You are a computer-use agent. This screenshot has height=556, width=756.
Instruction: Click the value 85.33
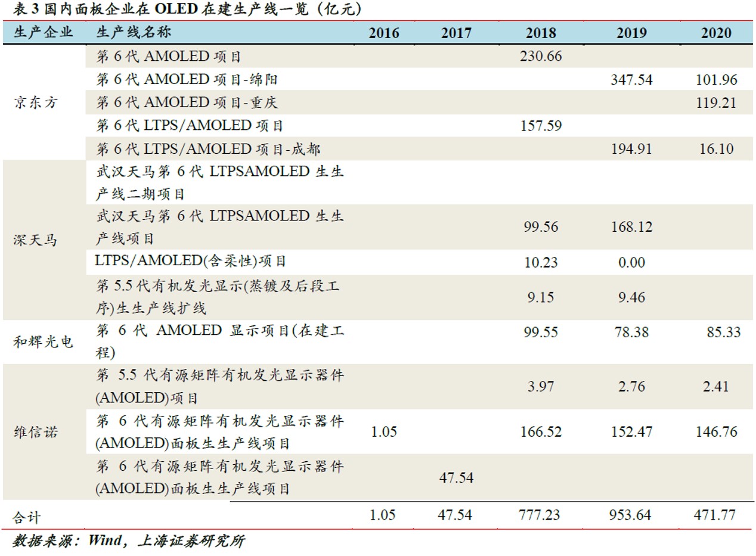[724, 332]
